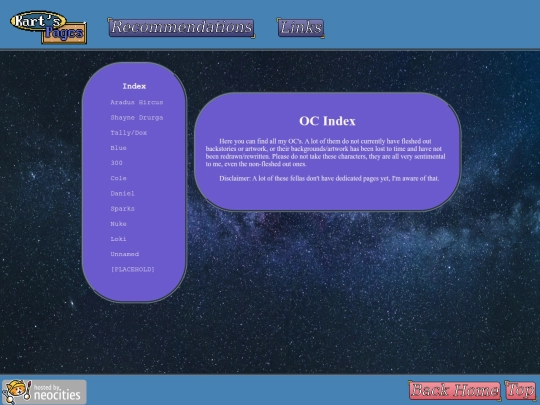Jump to top with Top button
The image size is (540, 405).
click(x=520, y=390)
